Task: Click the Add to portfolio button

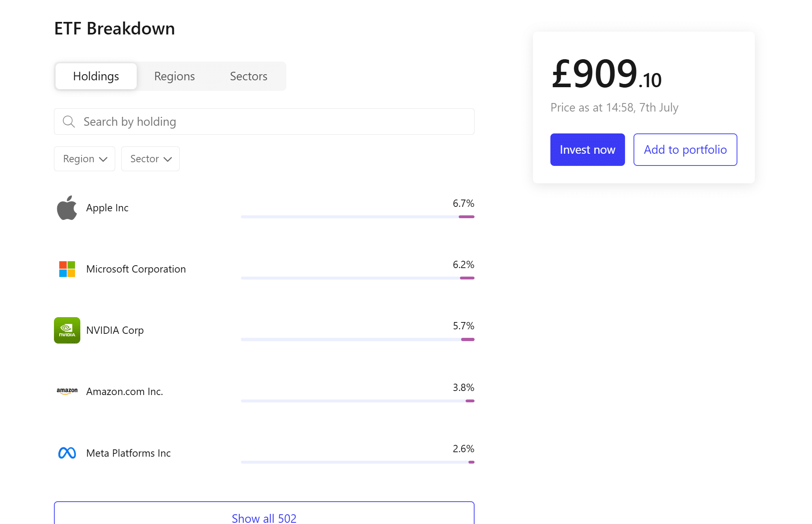Action: tap(685, 150)
